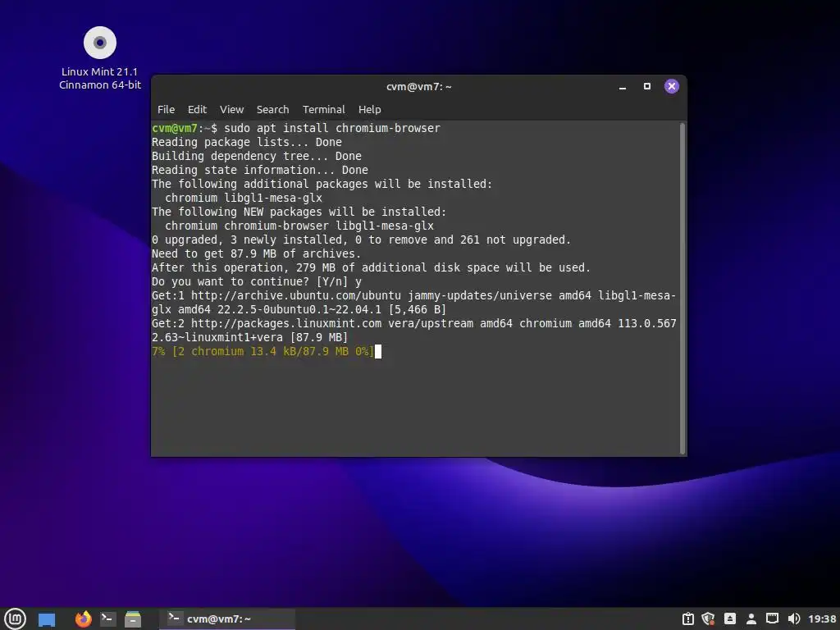Click the 'Get:1 http://archive.ubuntu.com' line
This screenshot has width=840, height=630.
[x=413, y=303]
